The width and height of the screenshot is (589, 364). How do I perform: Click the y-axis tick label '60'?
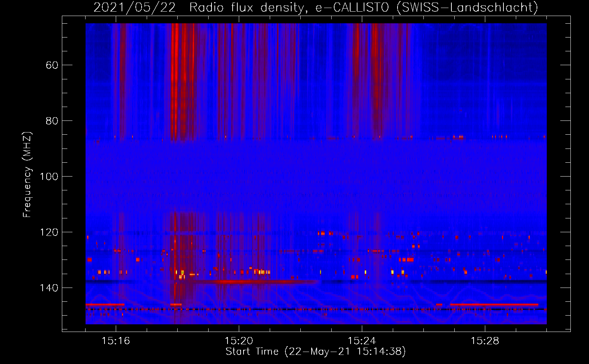52,65
